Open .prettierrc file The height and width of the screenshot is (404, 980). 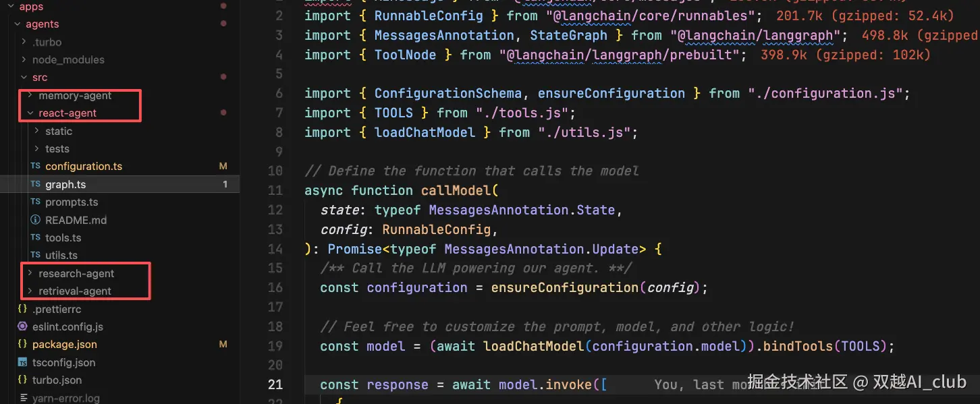57,309
